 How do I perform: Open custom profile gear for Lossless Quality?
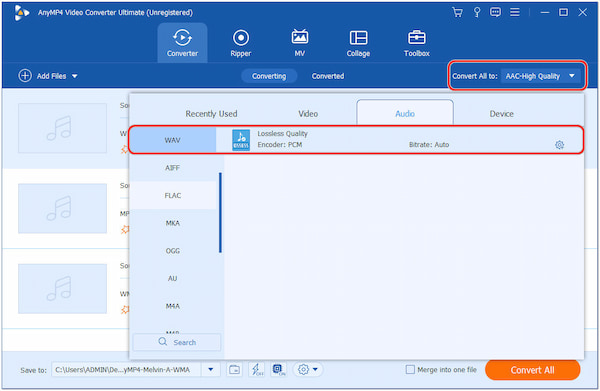click(x=559, y=145)
